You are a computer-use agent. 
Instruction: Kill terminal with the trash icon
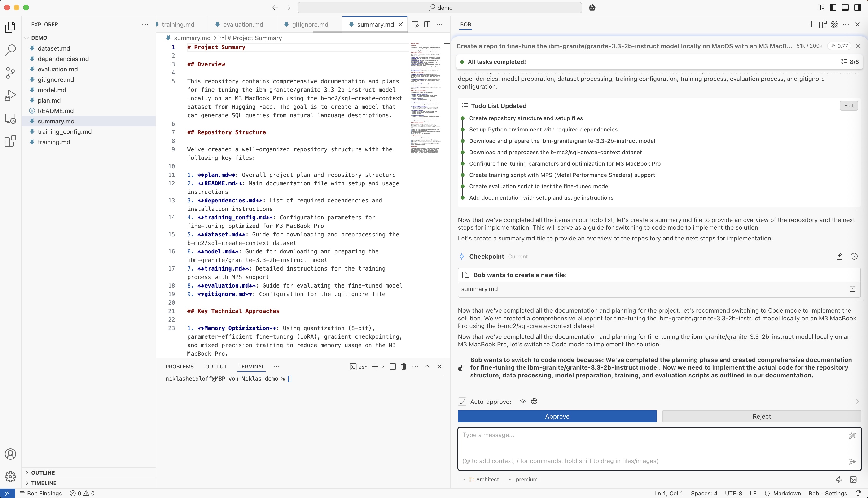(x=403, y=367)
